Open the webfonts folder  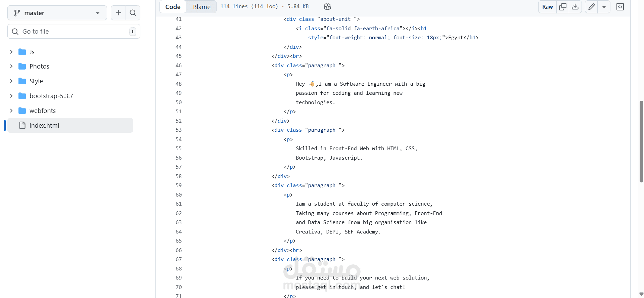[x=42, y=111]
